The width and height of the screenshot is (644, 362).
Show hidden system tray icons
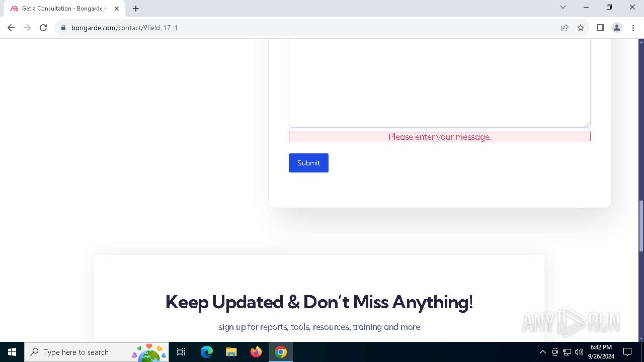tap(542, 352)
